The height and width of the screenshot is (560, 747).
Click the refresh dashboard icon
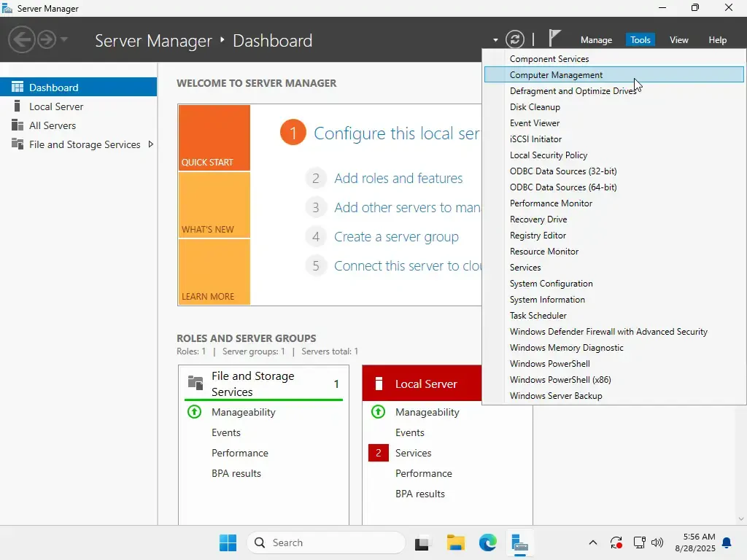click(x=515, y=39)
